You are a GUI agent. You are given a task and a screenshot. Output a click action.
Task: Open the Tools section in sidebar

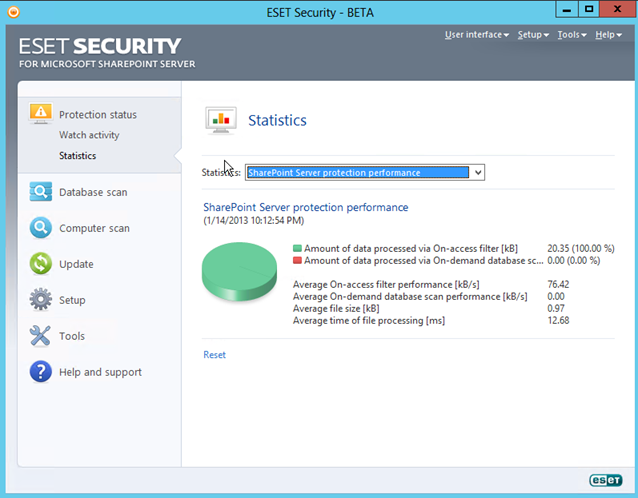pos(72,336)
